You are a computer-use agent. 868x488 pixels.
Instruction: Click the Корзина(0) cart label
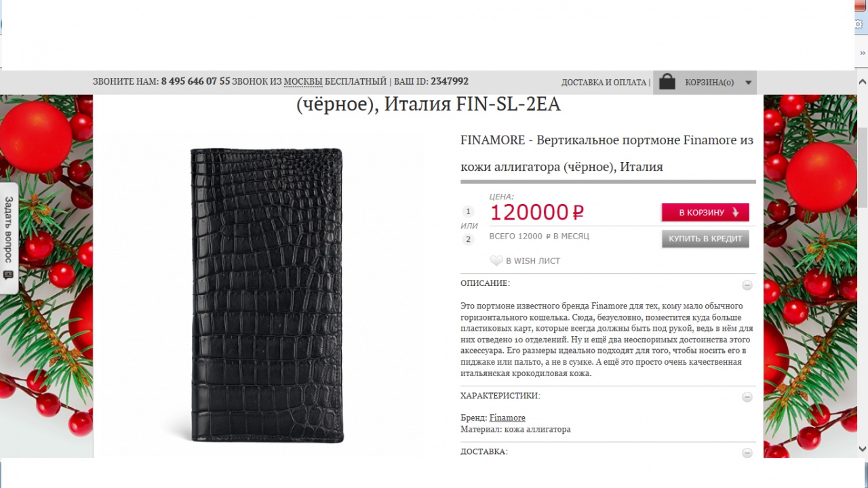pyautogui.click(x=709, y=83)
